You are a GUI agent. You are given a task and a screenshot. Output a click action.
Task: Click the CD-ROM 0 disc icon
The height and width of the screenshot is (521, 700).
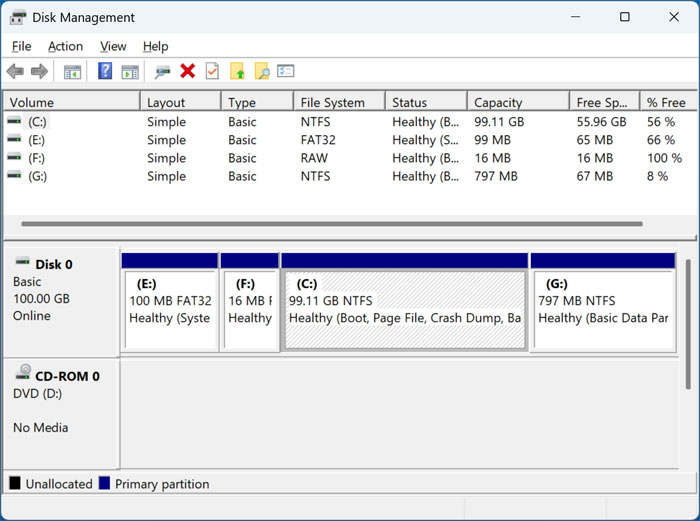tap(23, 372)
